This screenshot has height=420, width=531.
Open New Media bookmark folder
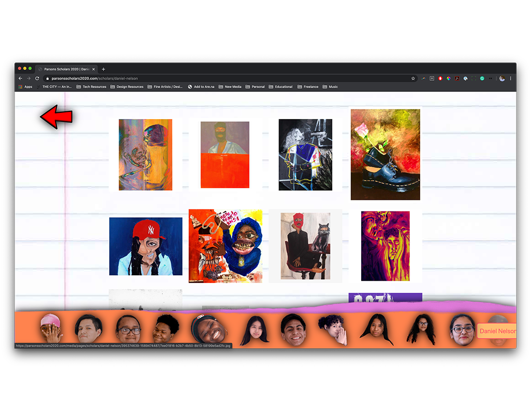click(230, 87)
